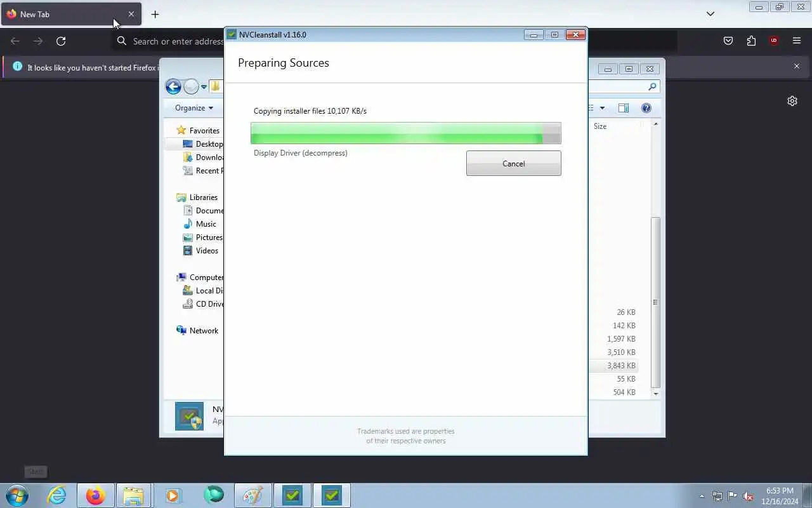Select Libraries in Explorer sidebar
This screenshot has height=508, width=812.
197,197
